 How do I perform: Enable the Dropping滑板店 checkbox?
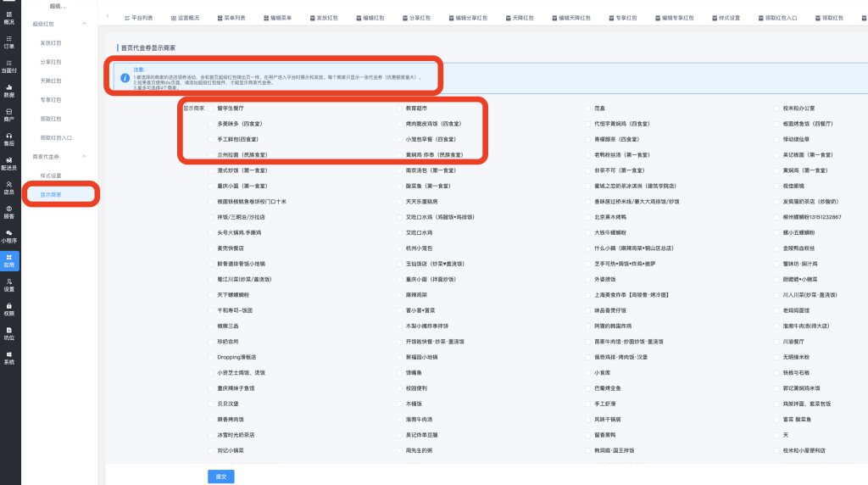coord(211,357)
